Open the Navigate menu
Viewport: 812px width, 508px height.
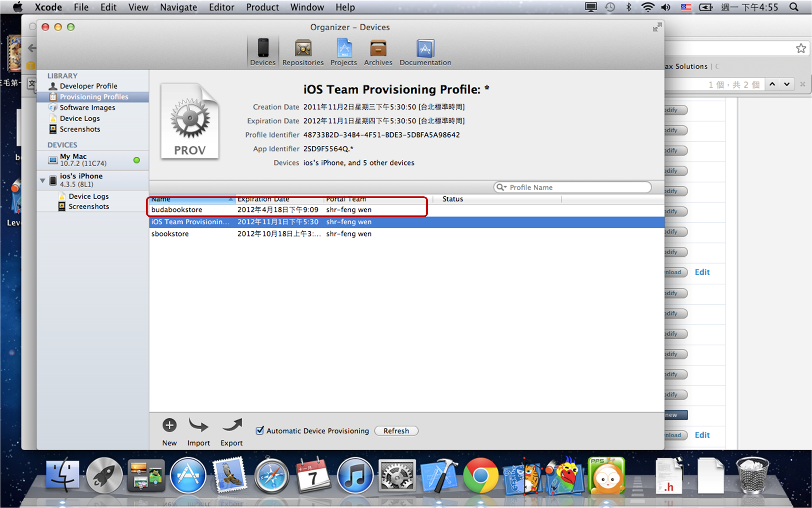tap(178, 7)
